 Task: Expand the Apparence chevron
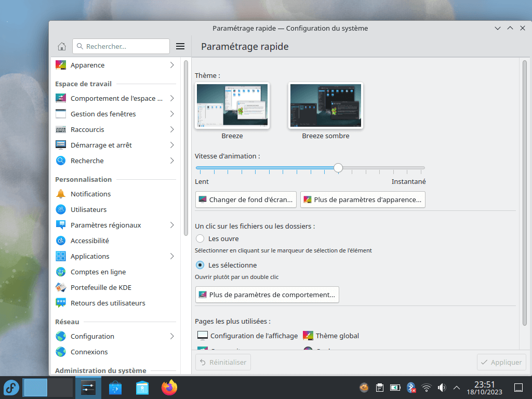point(172,65)
